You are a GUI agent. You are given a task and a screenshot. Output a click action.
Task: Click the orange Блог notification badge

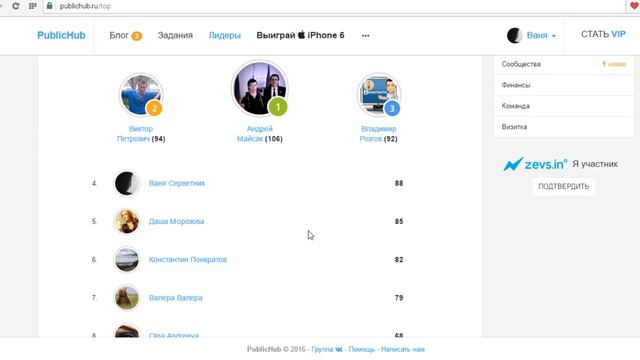coord(137,36)
